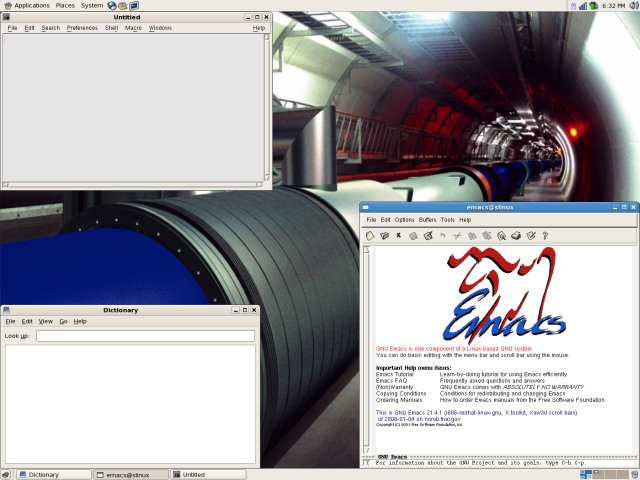Click the search magnifier icon in Emacs toolbar
The height and width of the screenshot is (480, 640).
point(501,235)
